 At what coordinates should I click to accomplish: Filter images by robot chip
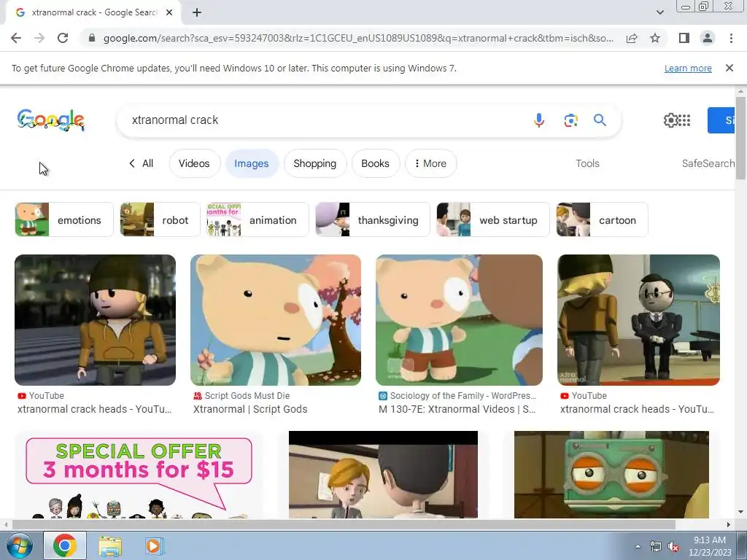pos(160,219)
